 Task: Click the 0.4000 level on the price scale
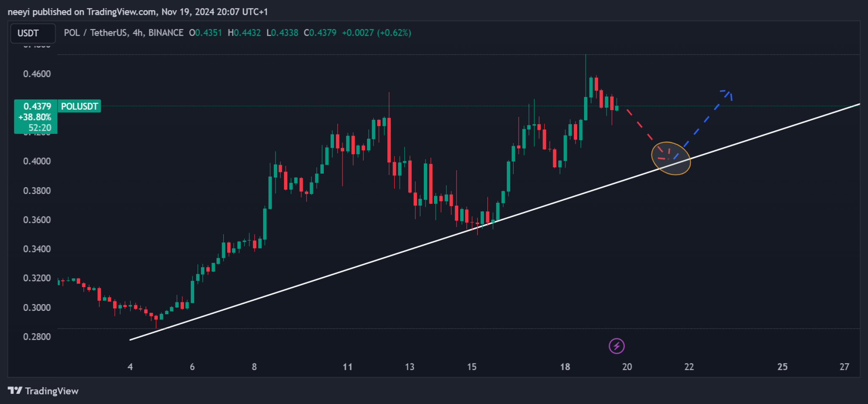point(37,161)
